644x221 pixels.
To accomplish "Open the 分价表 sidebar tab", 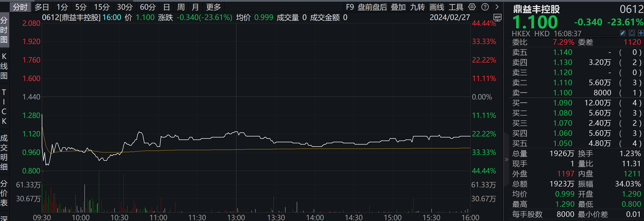I will [x=4, y=193].
